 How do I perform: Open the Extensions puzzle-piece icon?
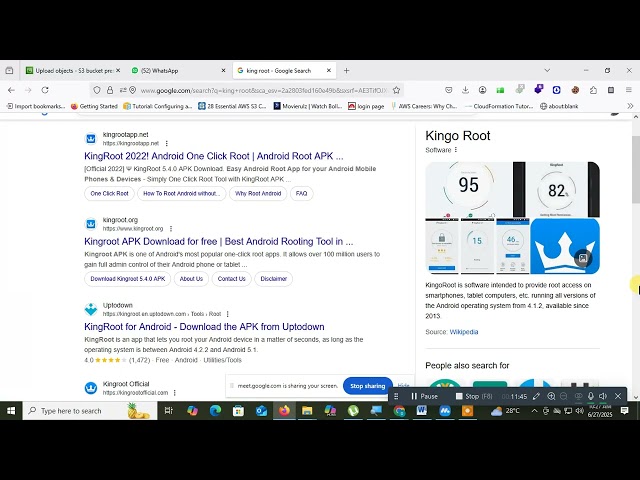pyautogui.click(x=593, y=90)
